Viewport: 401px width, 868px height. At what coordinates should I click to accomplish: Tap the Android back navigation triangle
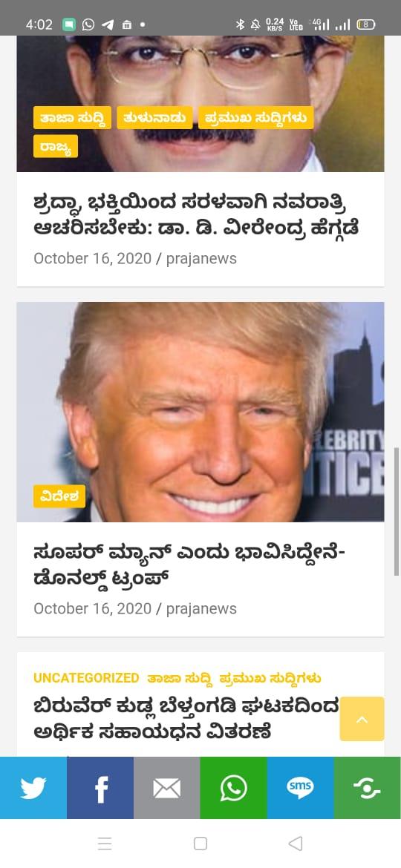tap(296, 843)
